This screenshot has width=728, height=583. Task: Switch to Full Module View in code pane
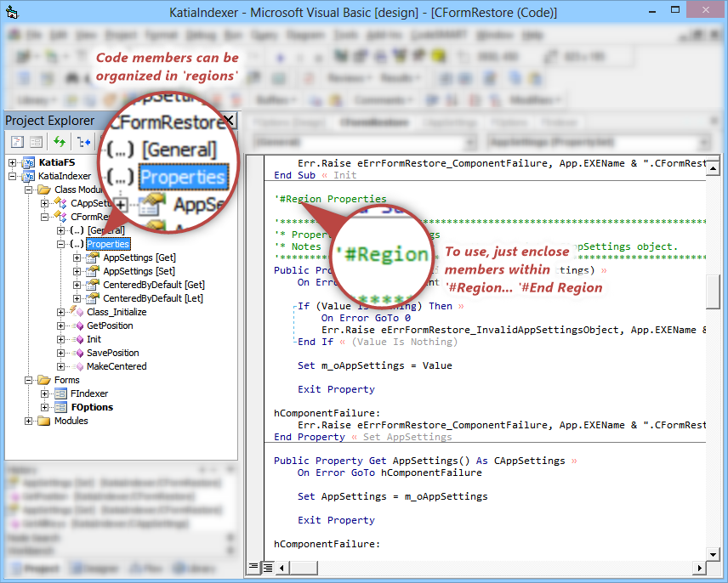point(268,567)
